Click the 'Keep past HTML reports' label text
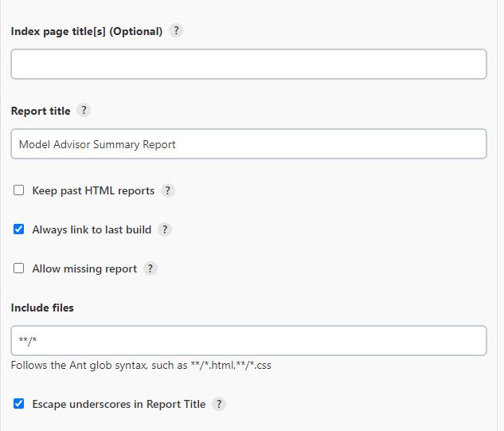Screen dimensions: 504x431 coord(93,190)
